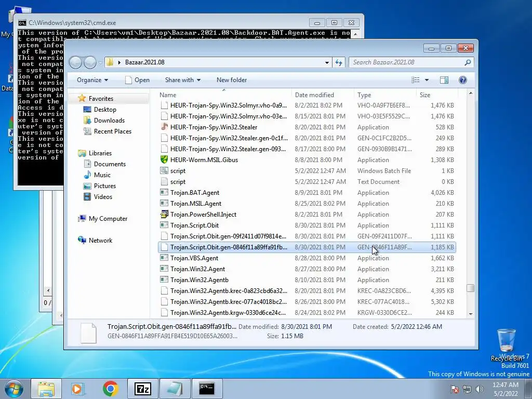This screenshot has width=532, height=399.
Task: Open the recent pages dropdown arrow
Action: pos(100,62)
